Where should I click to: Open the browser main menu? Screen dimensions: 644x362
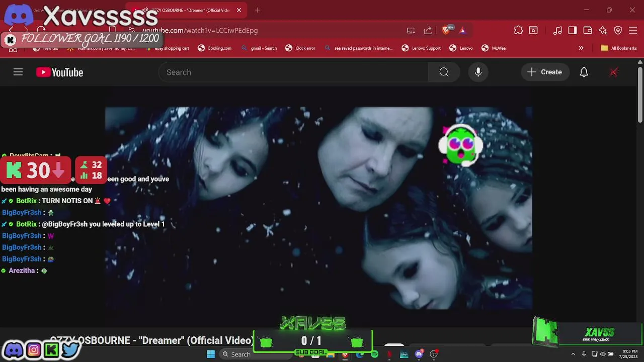(633, 30)
